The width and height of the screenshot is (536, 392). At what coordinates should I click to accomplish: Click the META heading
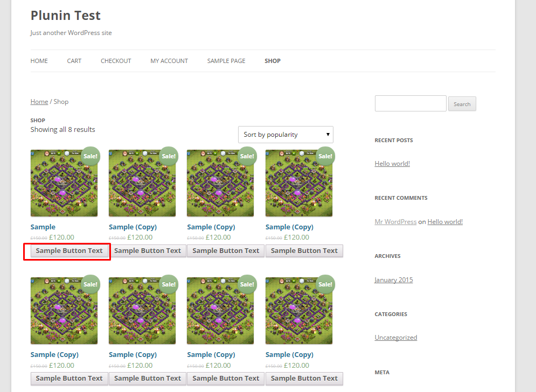click(382, 372)
